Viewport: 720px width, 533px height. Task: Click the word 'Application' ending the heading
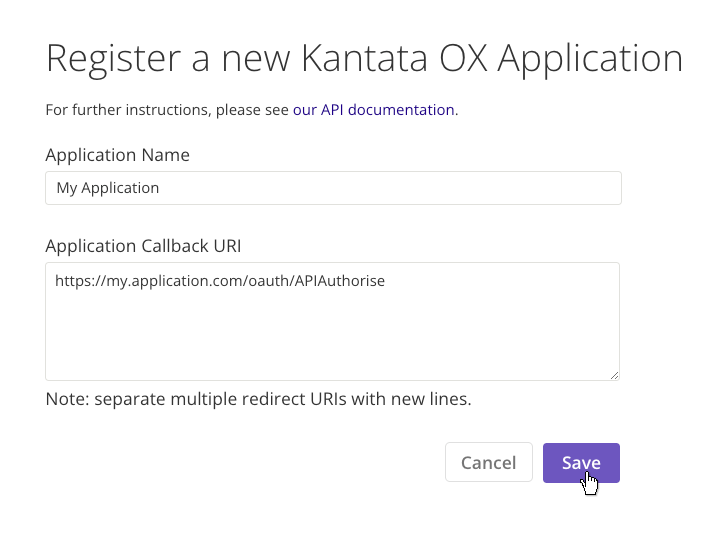tap(590, 58)
